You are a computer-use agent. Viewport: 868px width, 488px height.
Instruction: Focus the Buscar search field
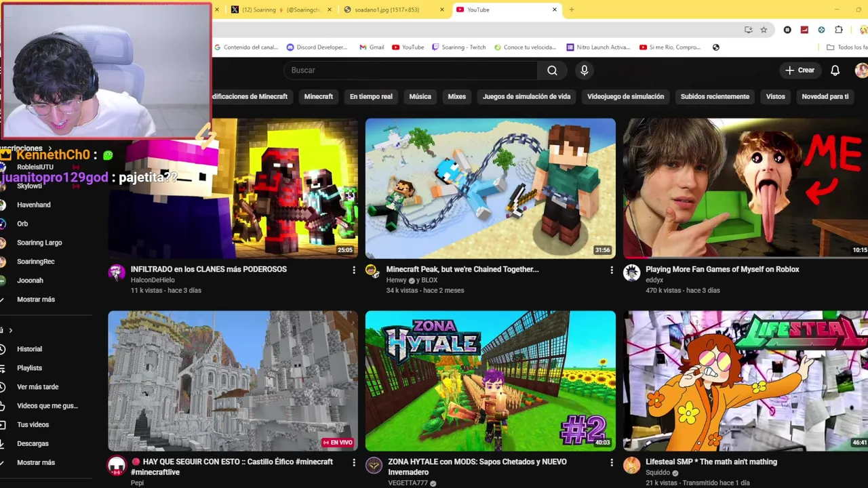coord(410,70)
